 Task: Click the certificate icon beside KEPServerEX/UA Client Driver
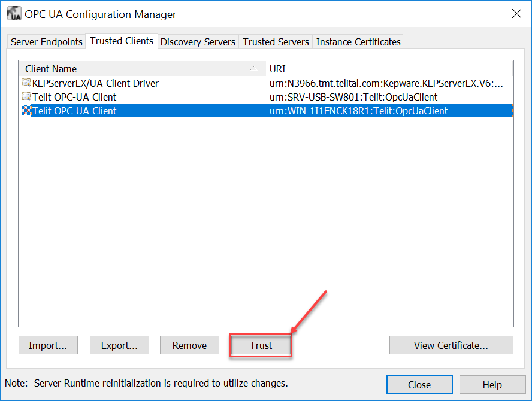pos(26,83)
